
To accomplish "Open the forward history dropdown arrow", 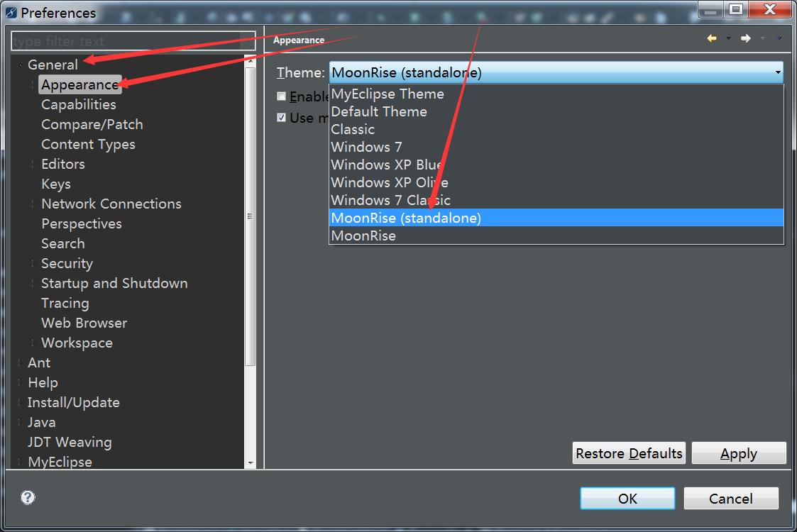I will tap(762, 38).
